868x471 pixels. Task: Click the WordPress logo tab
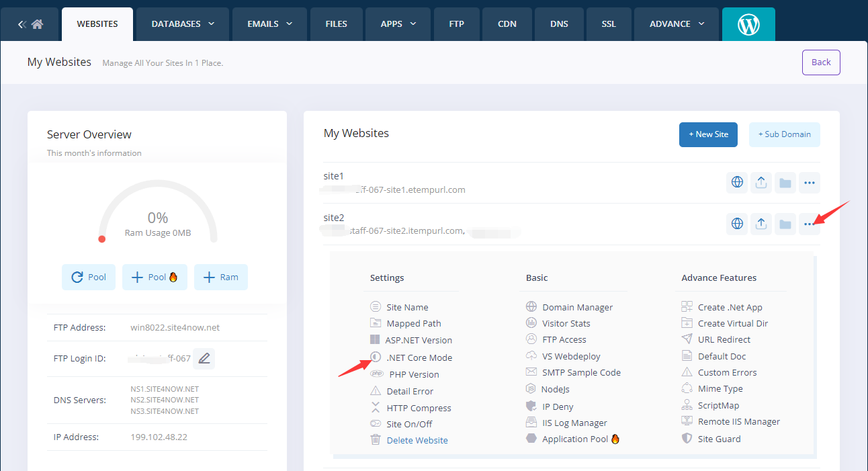point(748,24)
